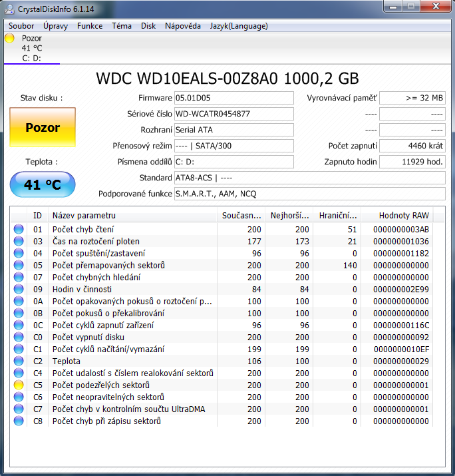Image resolution: width=455 pixels, height=476 pixels.
Task: Click blue status icon for Počet přemapovaných sektorů
Action: pyautogui.click(x=19, y=266)
